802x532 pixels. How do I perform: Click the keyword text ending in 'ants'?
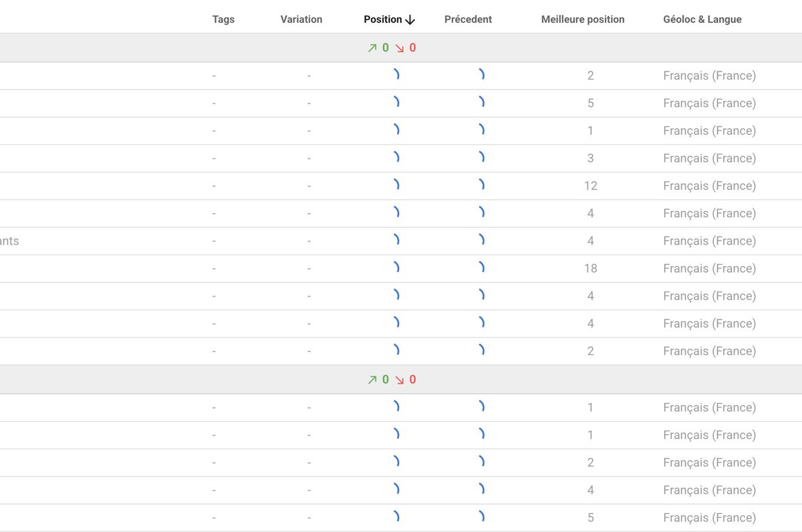[9, 241]
